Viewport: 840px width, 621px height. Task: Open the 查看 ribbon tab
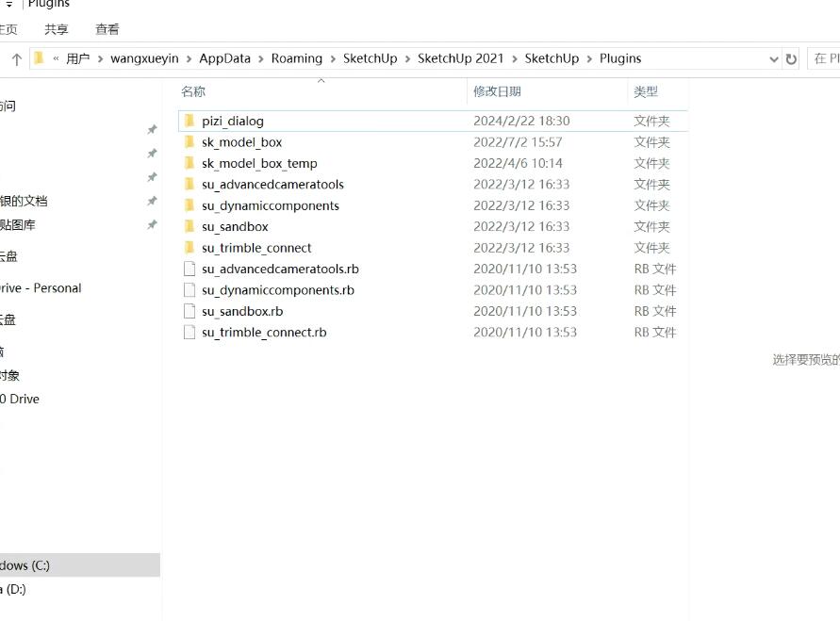click(107, 29)
